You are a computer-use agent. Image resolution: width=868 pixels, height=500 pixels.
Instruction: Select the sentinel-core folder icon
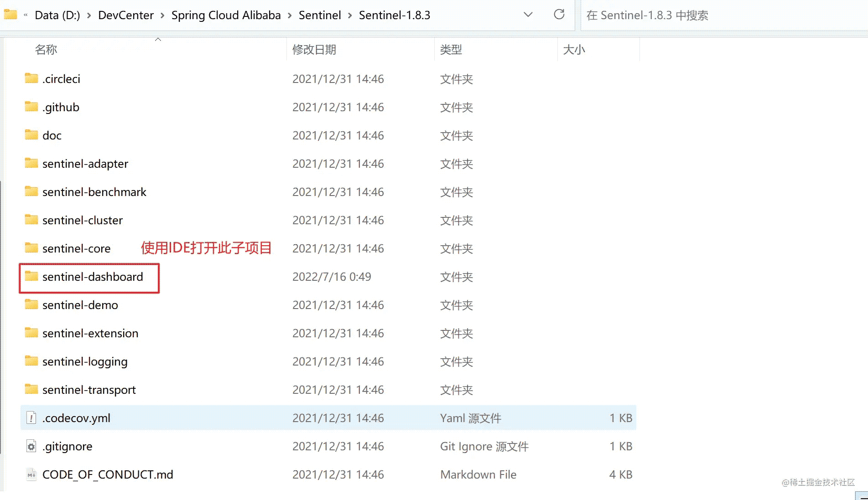tap(31, 248)
